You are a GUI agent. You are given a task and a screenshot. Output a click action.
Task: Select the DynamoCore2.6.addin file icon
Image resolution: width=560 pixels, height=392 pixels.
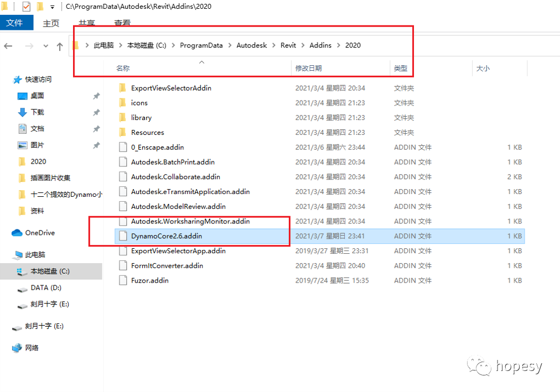123,236
